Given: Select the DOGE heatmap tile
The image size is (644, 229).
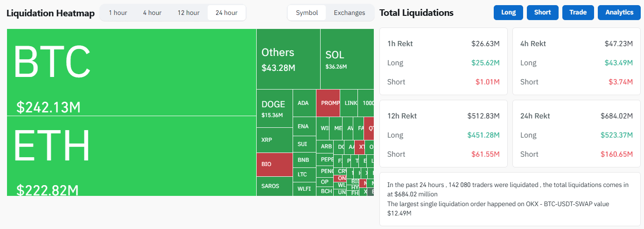Looking at the screenshot, I should [x=274, y=108].
